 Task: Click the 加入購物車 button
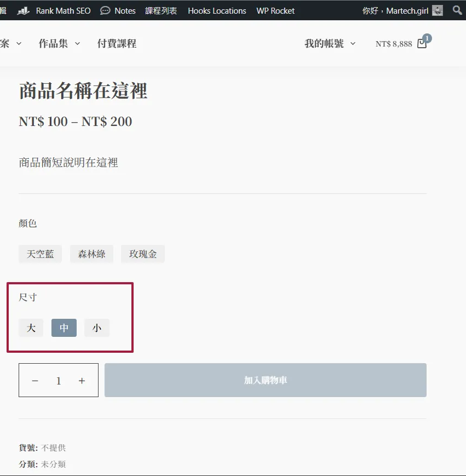tap(265, 380)
